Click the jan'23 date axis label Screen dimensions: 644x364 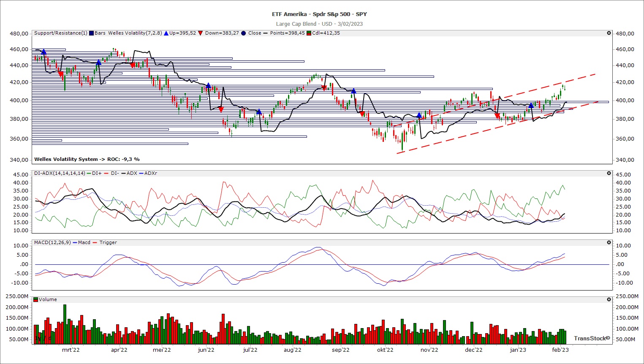[x=518, y=350]
